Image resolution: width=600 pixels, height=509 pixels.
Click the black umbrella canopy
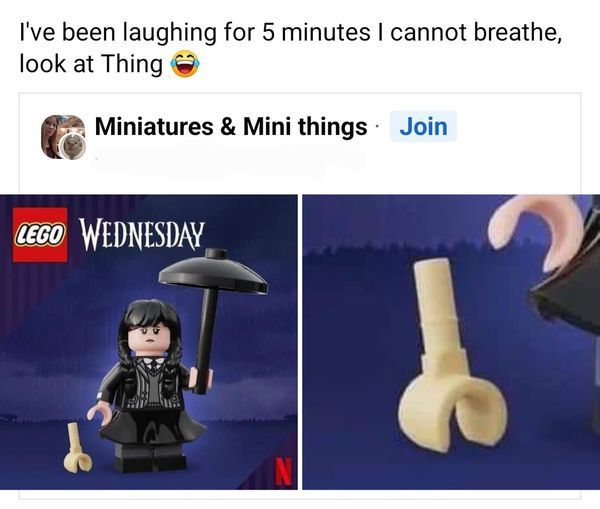pos(213,271)
